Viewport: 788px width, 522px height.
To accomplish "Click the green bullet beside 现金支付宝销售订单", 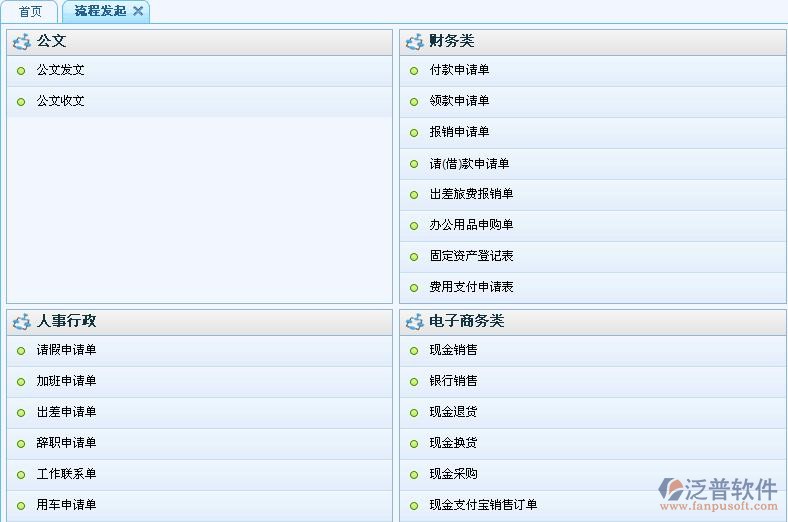I will point(414,506).
